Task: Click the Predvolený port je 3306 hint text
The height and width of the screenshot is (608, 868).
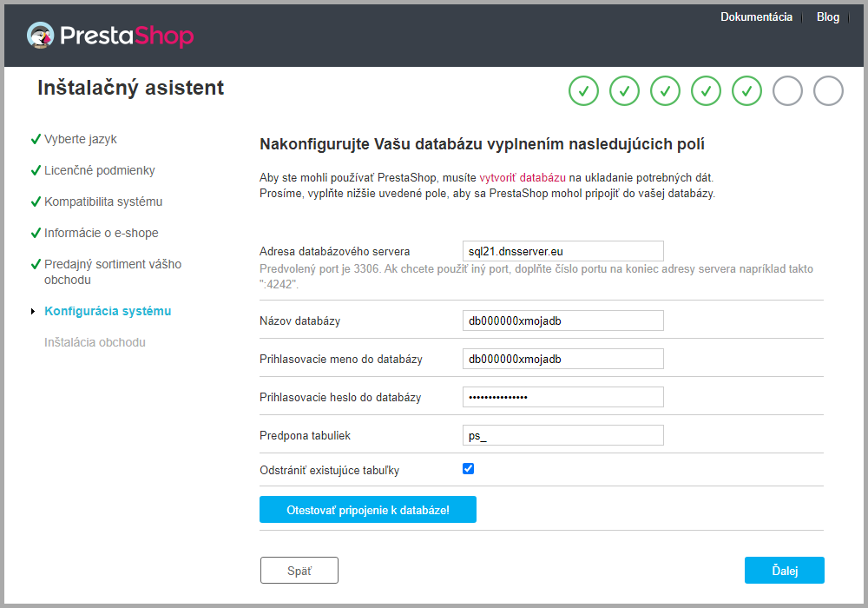Action: 536,276
